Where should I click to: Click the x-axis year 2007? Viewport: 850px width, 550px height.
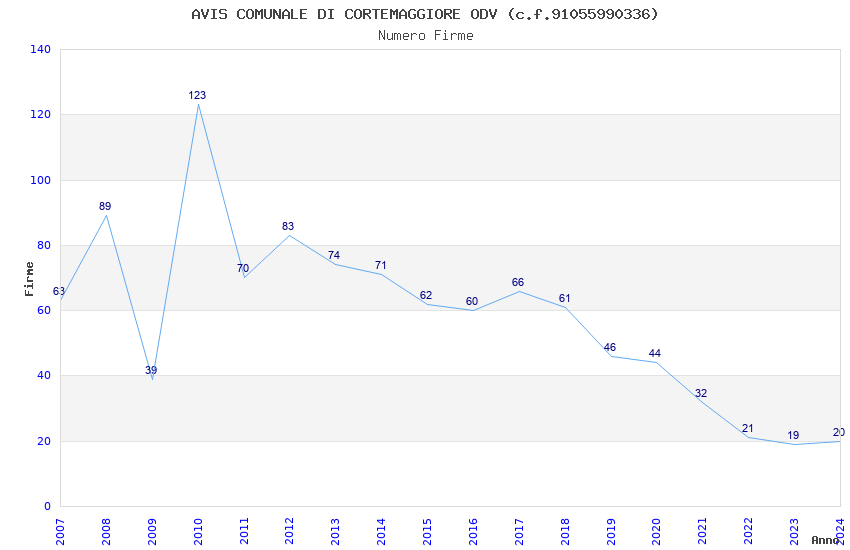(x=60, y=532)
